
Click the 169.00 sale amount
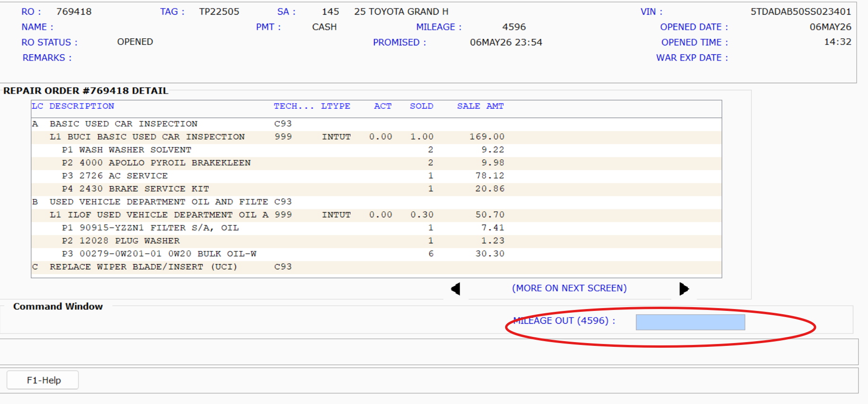(487, 137)
